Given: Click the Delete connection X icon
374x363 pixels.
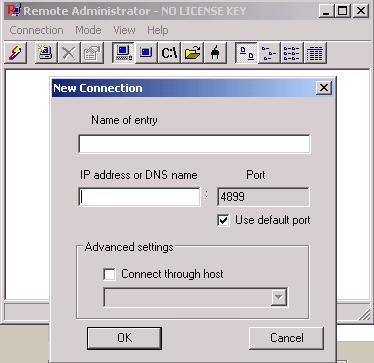Looking at the screenshot, I should click(69, 53).
